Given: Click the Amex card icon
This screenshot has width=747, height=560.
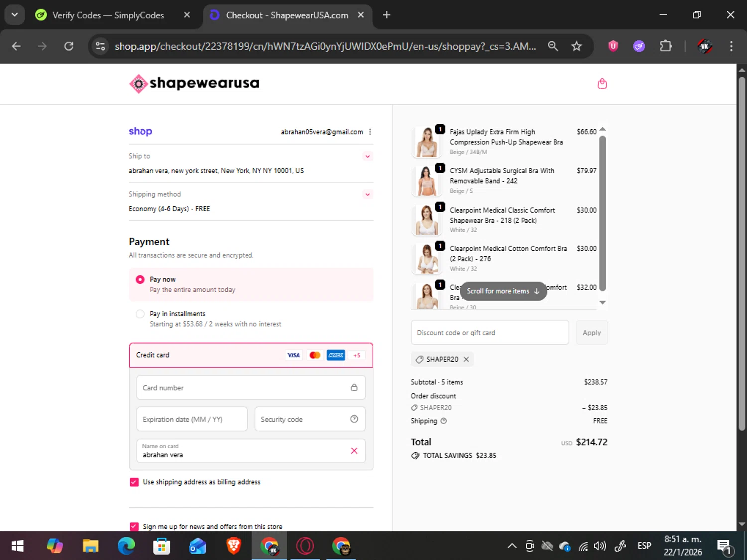Looking at the screenshot, I should tap(336, 355).
